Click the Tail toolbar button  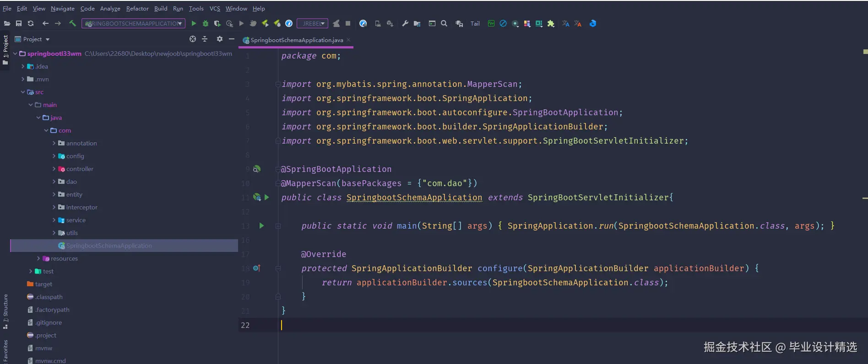pyautogui.click(x=475, y=24)
